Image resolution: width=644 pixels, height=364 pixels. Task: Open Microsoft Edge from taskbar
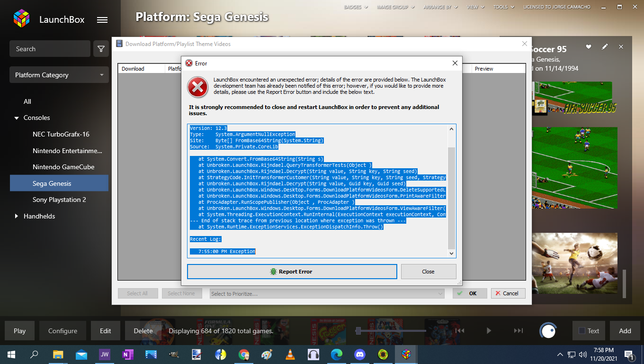pyautogui.click(x=337, y=355)
